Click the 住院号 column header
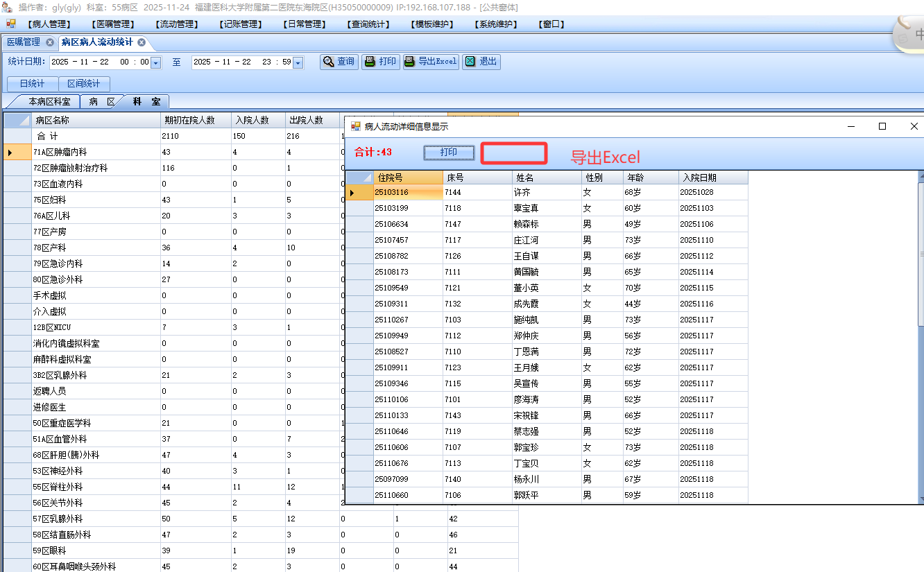This screenshot has height=572, width=924. pos(408,177)
